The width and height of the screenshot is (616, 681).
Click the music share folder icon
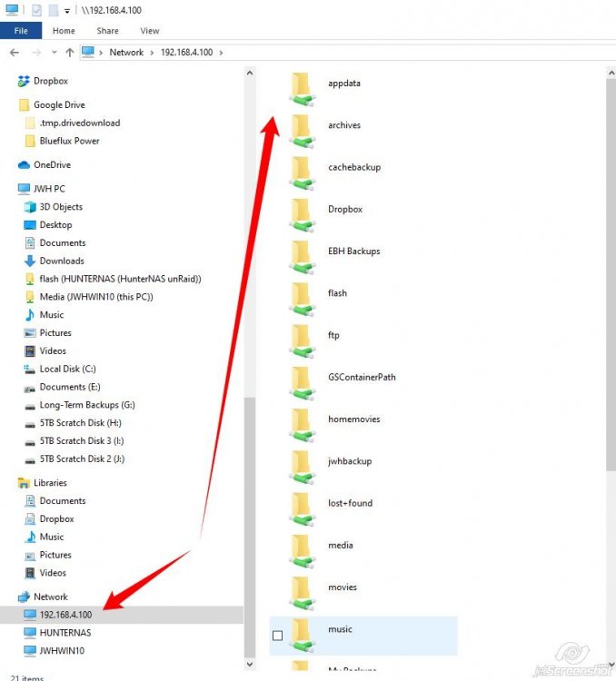[x=302, y=636]
